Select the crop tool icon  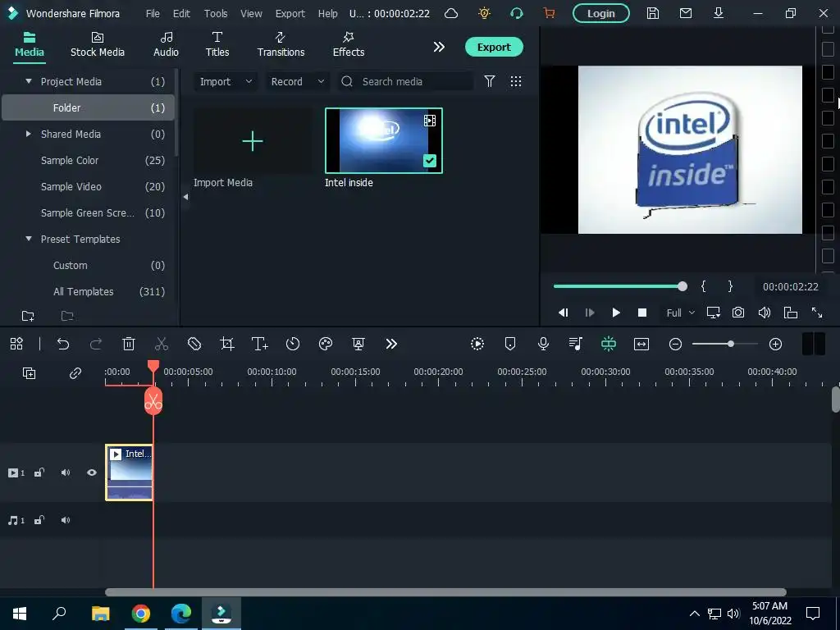tap(227, 344)
